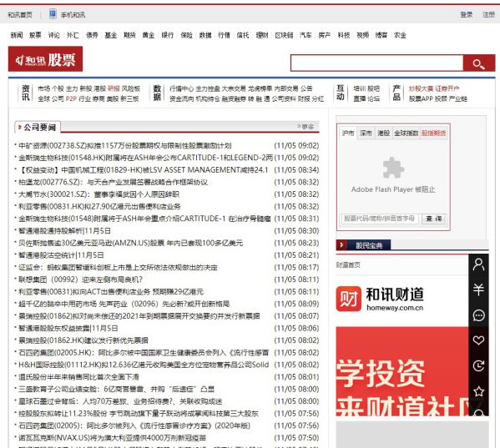
Task: Open 区块链 in the top channel menu
Action: pyautogui.click(x=284, y=35)
